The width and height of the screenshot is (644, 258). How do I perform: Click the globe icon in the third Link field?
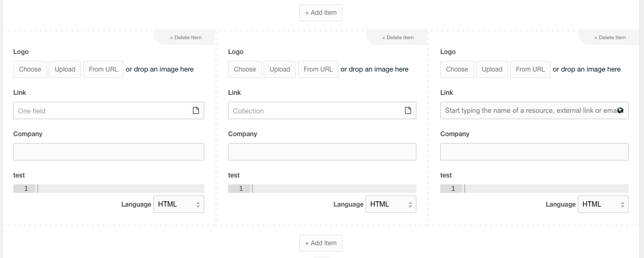(x=620, y=111)
